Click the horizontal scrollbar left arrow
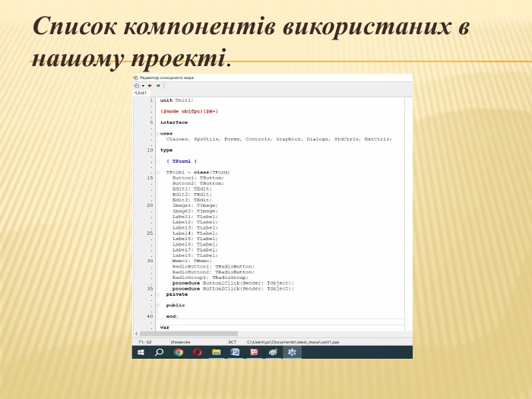 (x=136, y=334)
